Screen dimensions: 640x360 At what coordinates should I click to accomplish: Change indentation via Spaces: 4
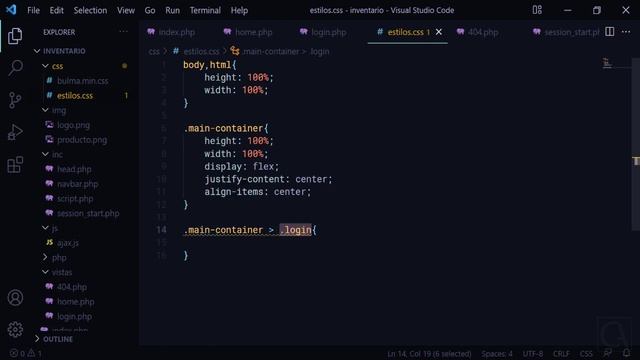497,353
